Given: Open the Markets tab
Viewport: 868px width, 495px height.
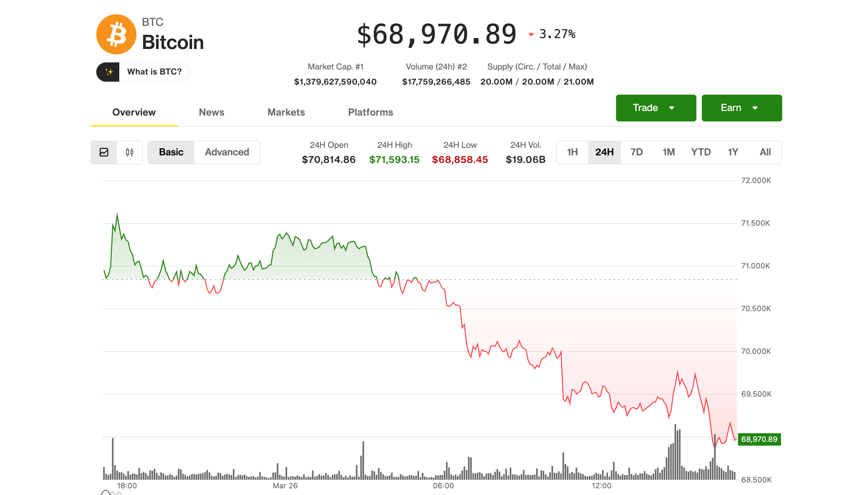Looking at the screenshot, I should 286,112.
